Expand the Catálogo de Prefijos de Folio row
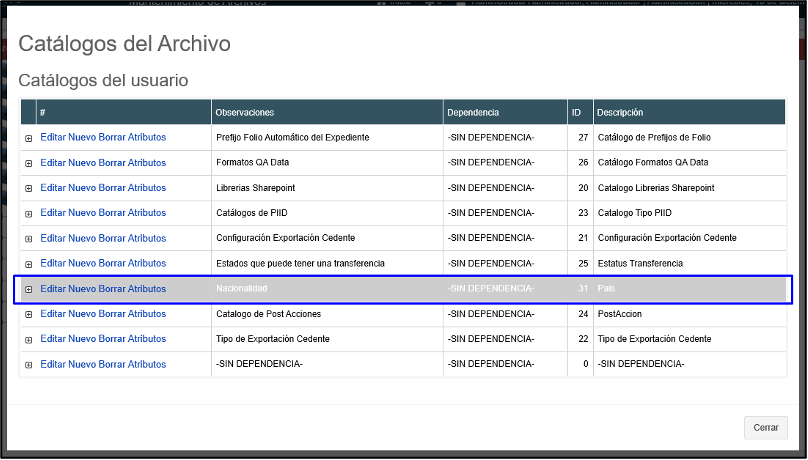The height and width of the screenshot is (460, 808). [x=29, y=138]
